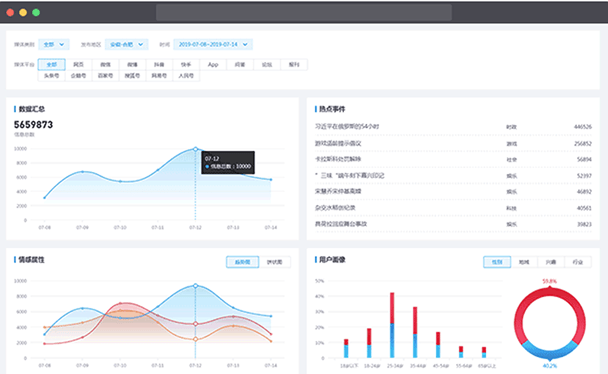Show 用户画像 by 行业 tab
Viewport: 608px width, 374px height.
[x=578, y=262]
